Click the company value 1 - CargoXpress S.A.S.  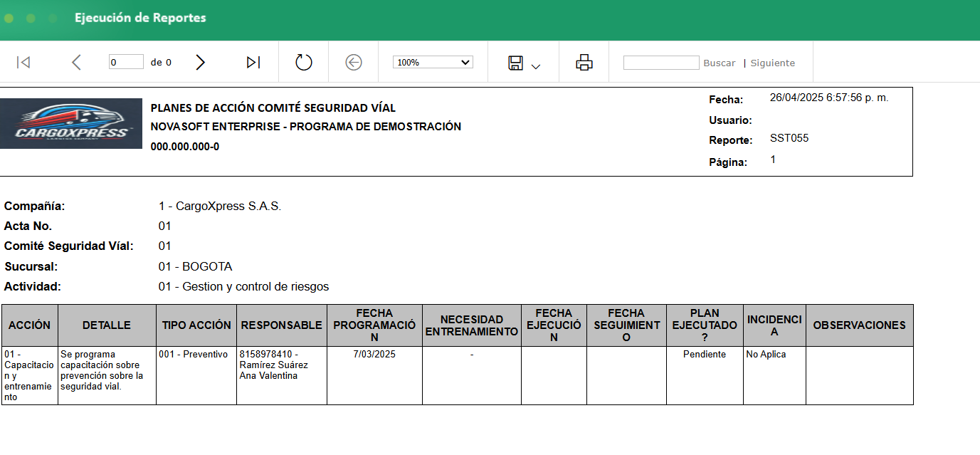coord(220,206)
